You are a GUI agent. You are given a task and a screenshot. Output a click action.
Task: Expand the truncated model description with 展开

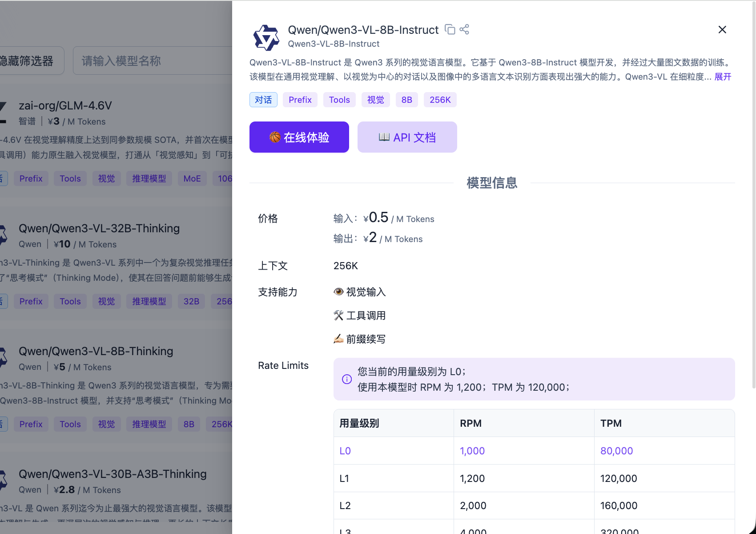pyautogui.click(x=723, y=77)
